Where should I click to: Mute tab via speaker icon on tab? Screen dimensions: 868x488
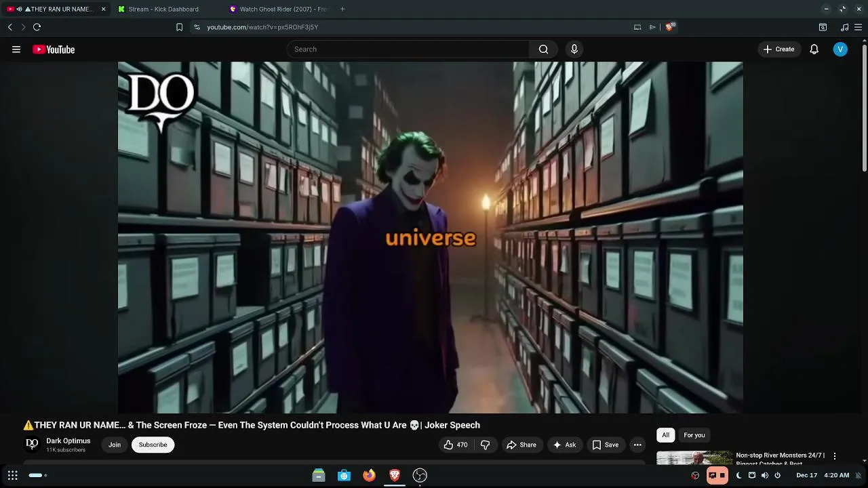[20, 9]
